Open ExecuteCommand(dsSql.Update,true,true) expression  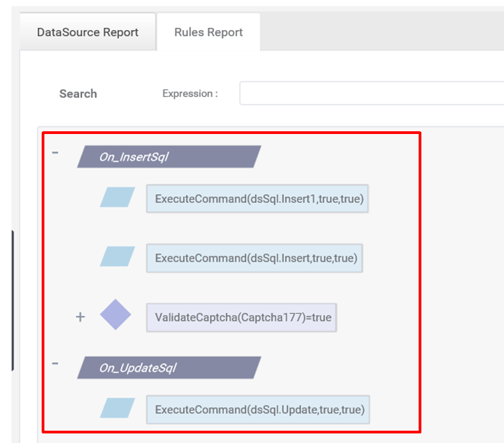click(258, 410)
